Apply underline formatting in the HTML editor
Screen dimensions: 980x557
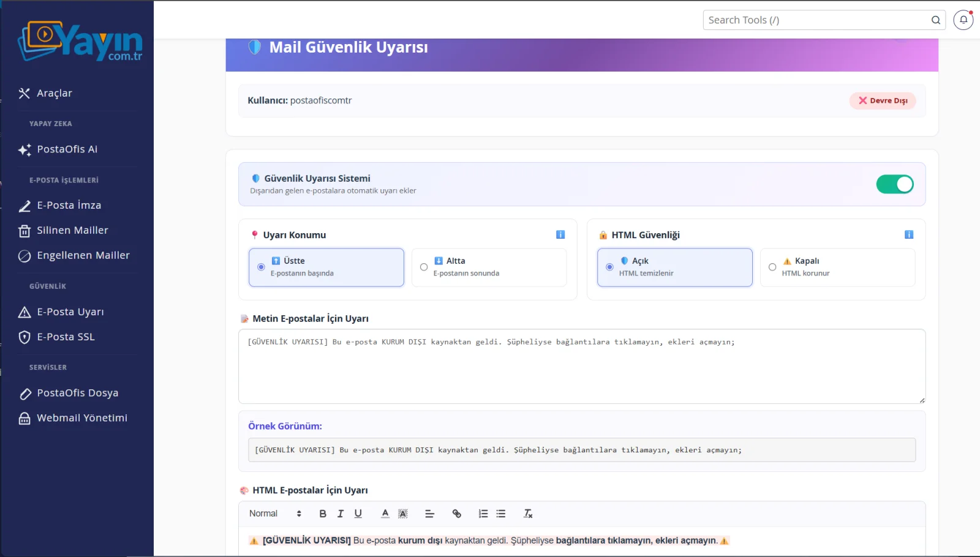click(358, 514)
